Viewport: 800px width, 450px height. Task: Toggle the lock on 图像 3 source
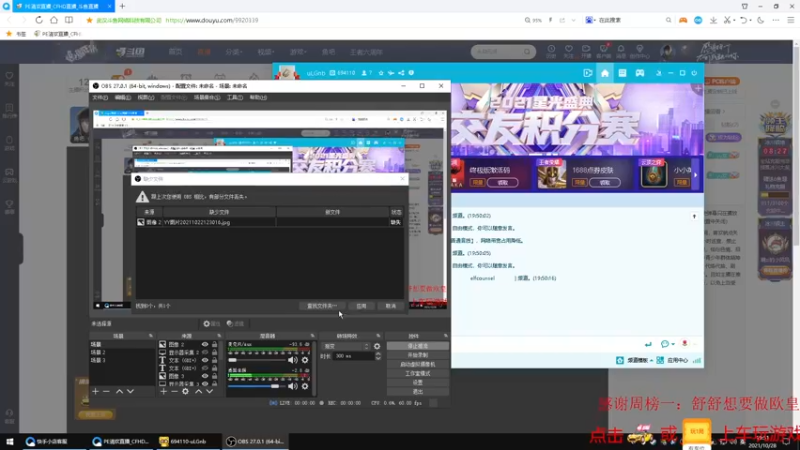(x=214, y=376)
